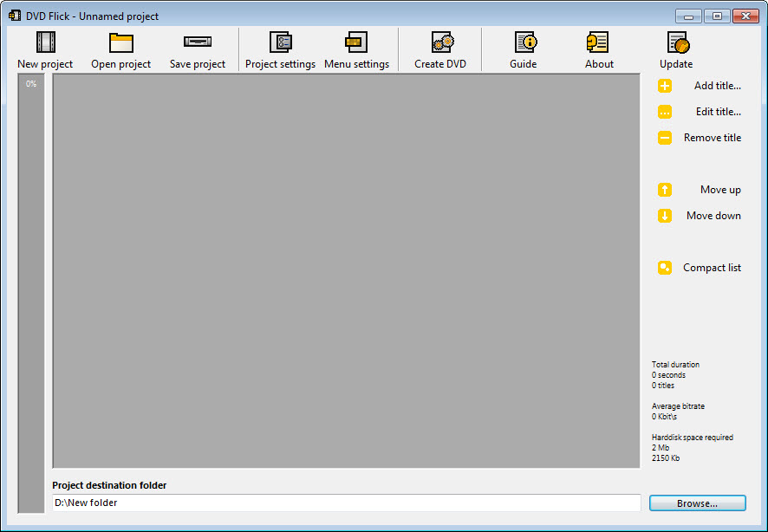Minimize the DVD Flick window
Image resolution: width=768 pixels, height=532 pixels.
(x=688, y=16)
